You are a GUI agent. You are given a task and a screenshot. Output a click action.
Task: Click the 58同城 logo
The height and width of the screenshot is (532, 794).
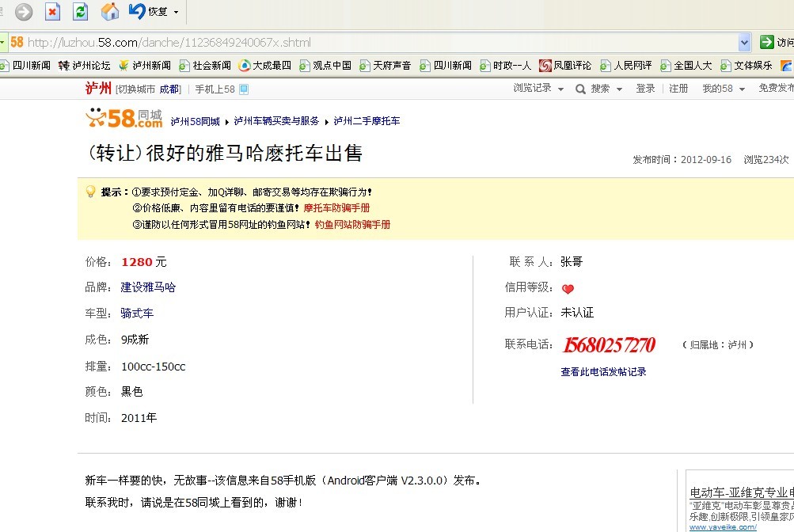pos(124,119)
